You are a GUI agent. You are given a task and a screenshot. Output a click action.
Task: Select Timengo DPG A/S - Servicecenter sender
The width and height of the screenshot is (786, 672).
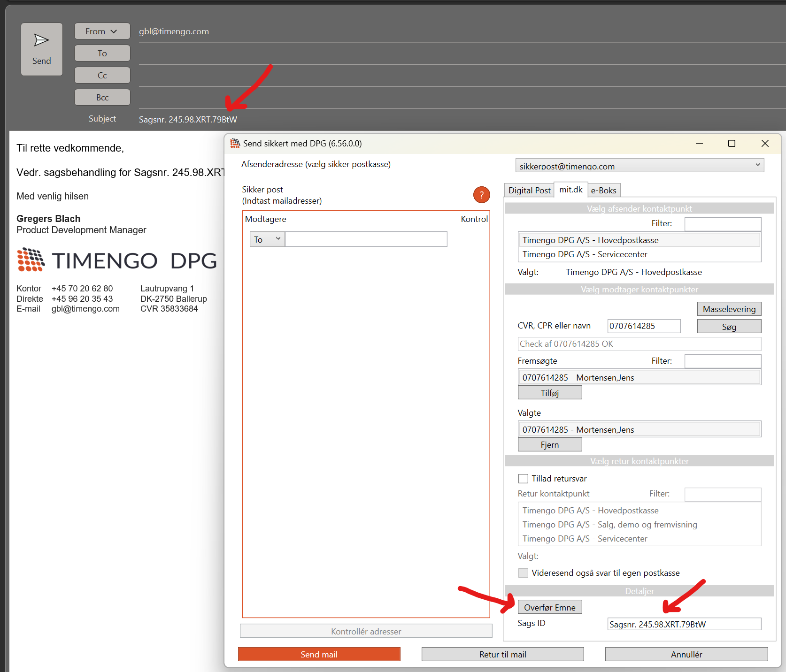pos(585,254)
